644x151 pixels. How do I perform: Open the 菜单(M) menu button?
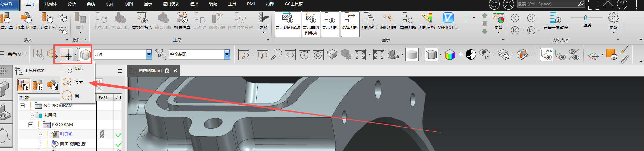[15, 54]
